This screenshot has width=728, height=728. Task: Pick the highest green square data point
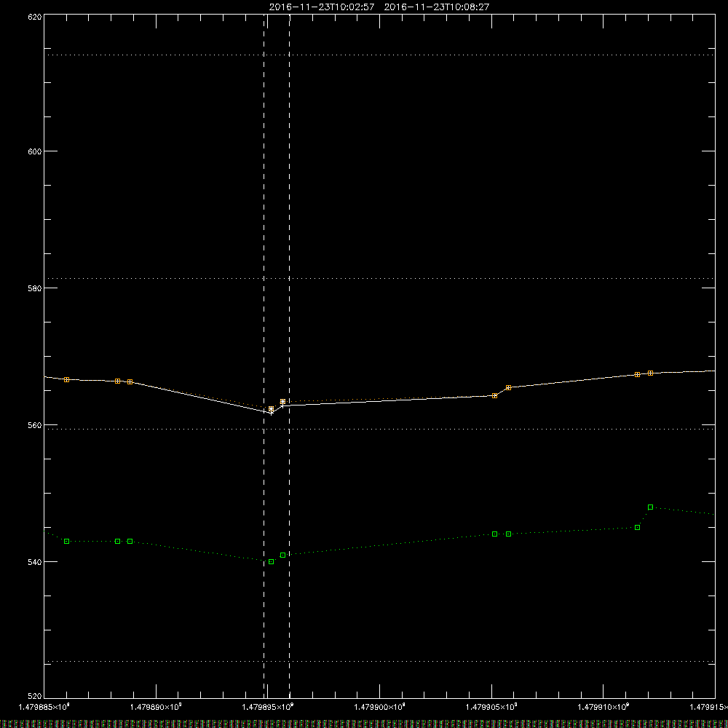point(650,507)
